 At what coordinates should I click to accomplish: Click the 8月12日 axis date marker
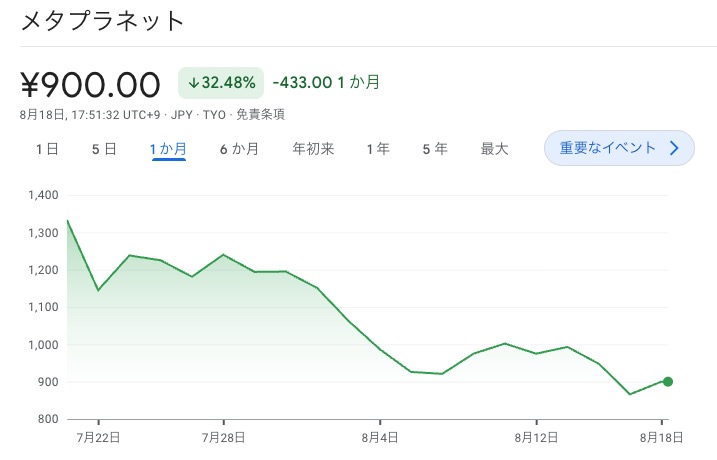click(x=537, y=436)
